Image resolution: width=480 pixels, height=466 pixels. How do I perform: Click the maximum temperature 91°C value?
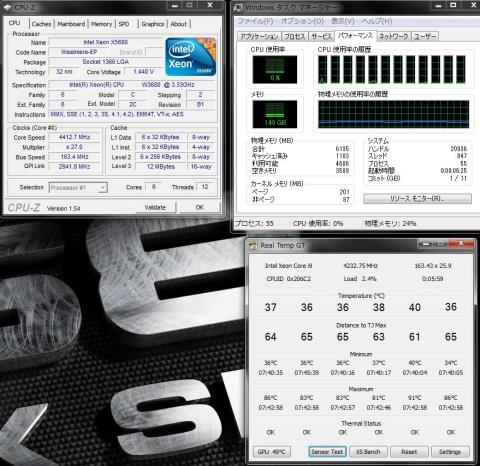coord(415,398)
